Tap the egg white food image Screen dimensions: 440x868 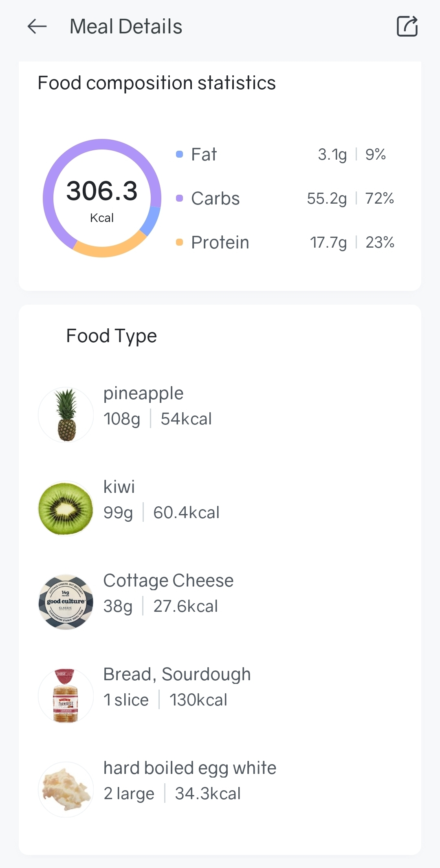click(66, 789)
